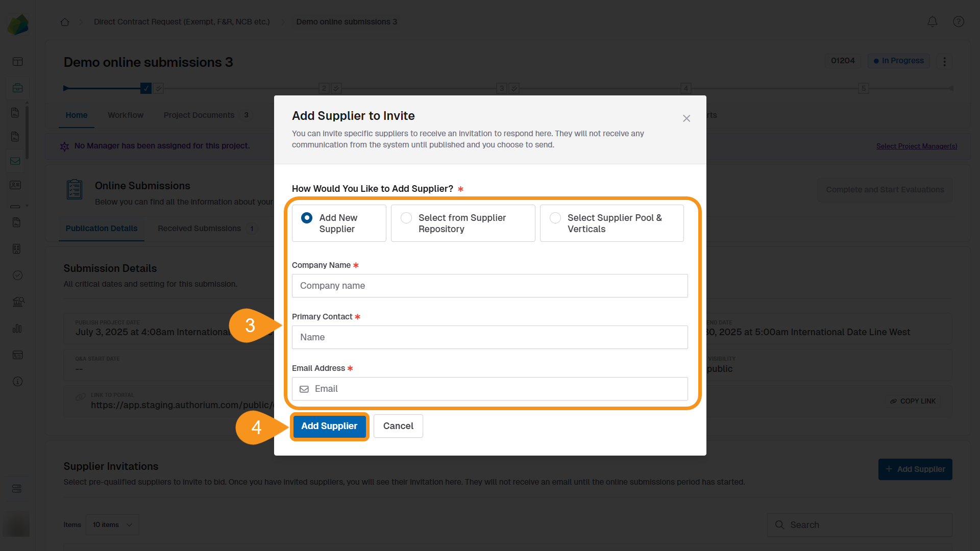
Task: Select Add New Supplier radio option
Action: 307,218
